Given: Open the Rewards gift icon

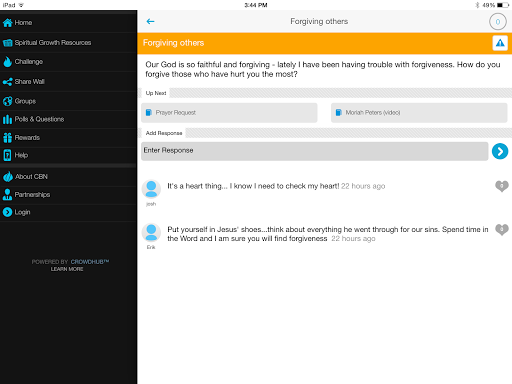Looking at the screenshot, I should 7,138.
